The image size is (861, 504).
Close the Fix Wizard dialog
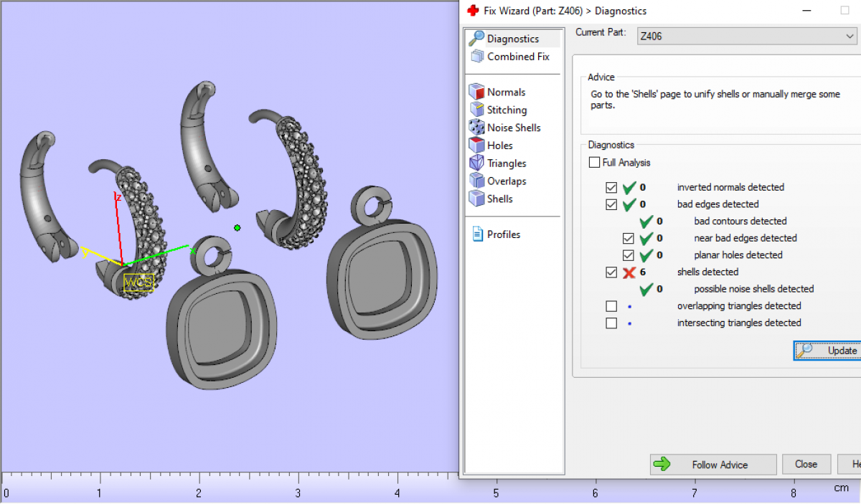806,465
